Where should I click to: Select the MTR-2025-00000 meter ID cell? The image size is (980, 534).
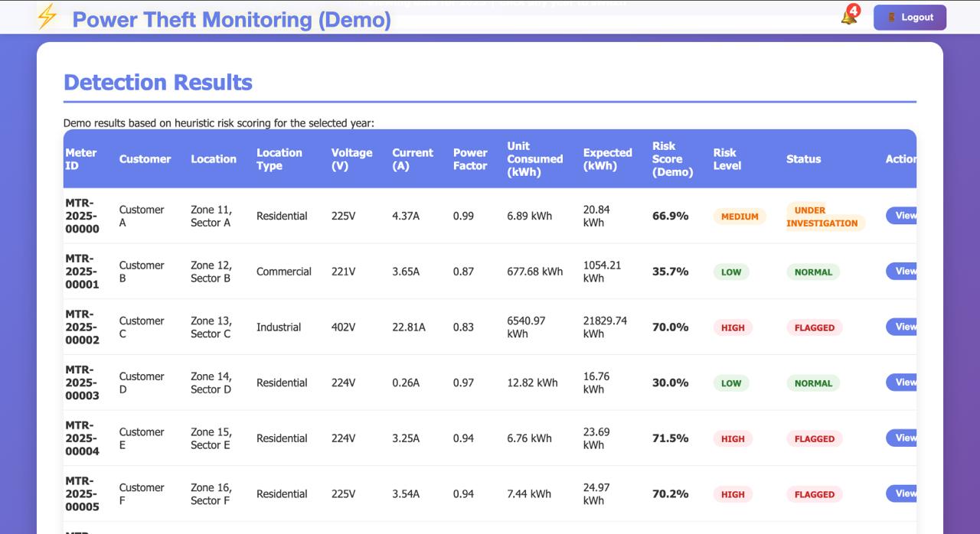(x=82, y=216)
